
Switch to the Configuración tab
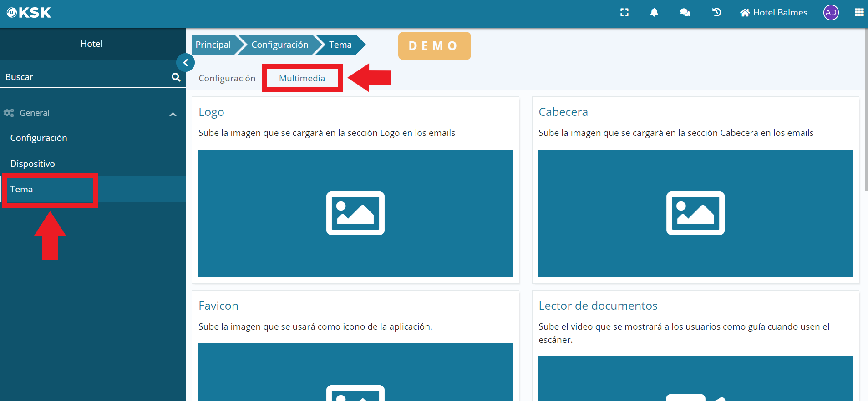coord(227,78)
